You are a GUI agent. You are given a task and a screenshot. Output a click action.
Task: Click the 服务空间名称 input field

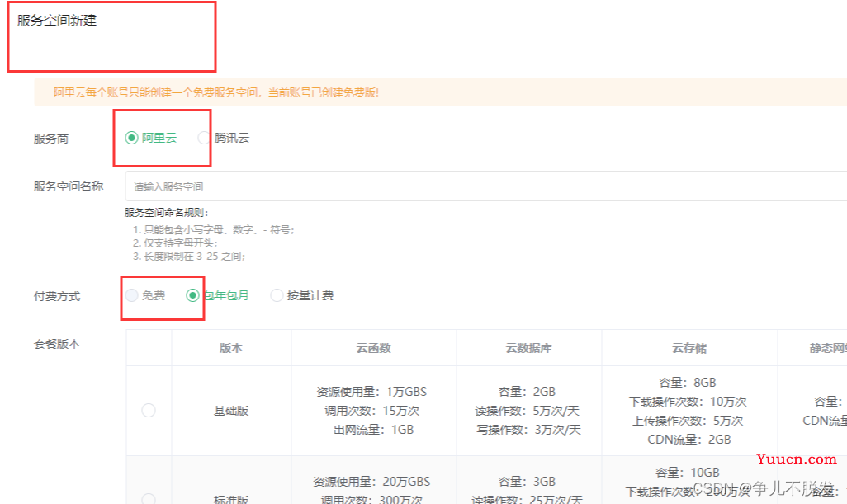pyautogui.click(x=485, y=186)
